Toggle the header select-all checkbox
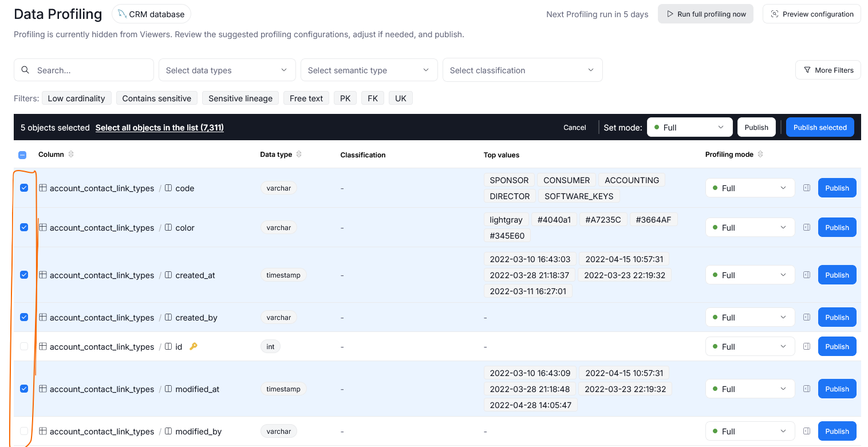The width and height of the screenshot is (868, 447). coord(22,155)
